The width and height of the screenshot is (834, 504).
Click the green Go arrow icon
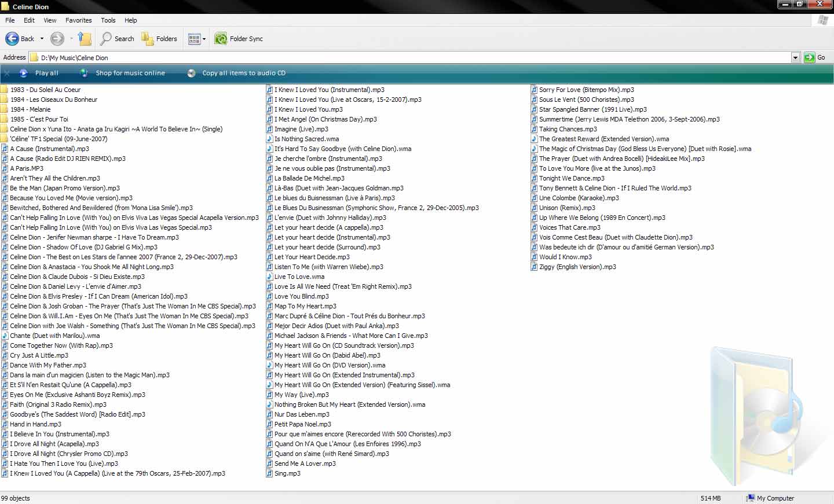(809, 57)
